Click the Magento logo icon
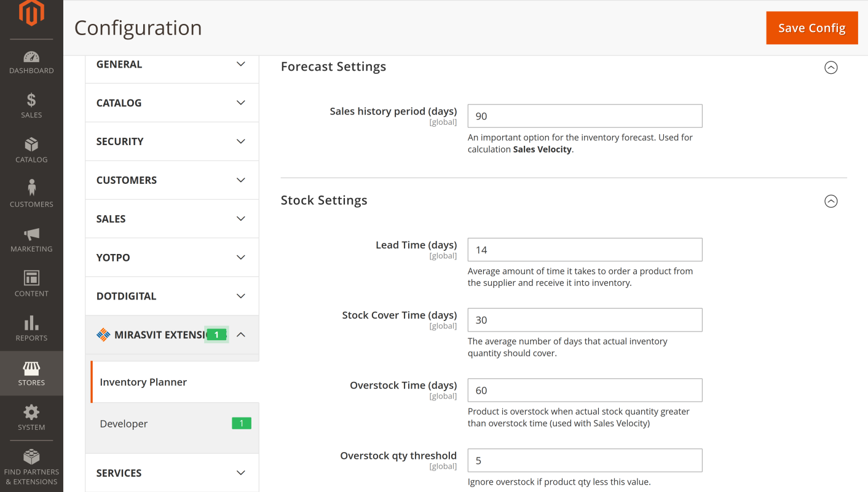 (x=31, y=14)
